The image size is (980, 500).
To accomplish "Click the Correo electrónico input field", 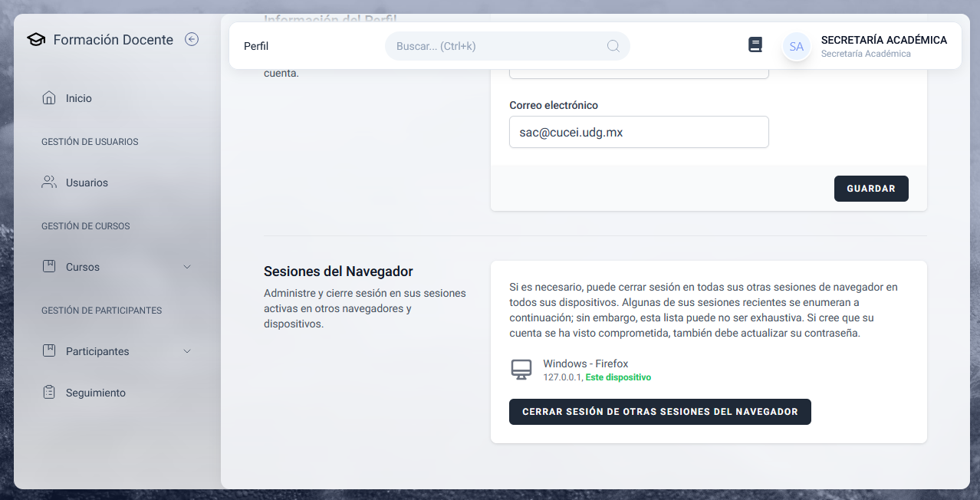I will coord(638,132).
